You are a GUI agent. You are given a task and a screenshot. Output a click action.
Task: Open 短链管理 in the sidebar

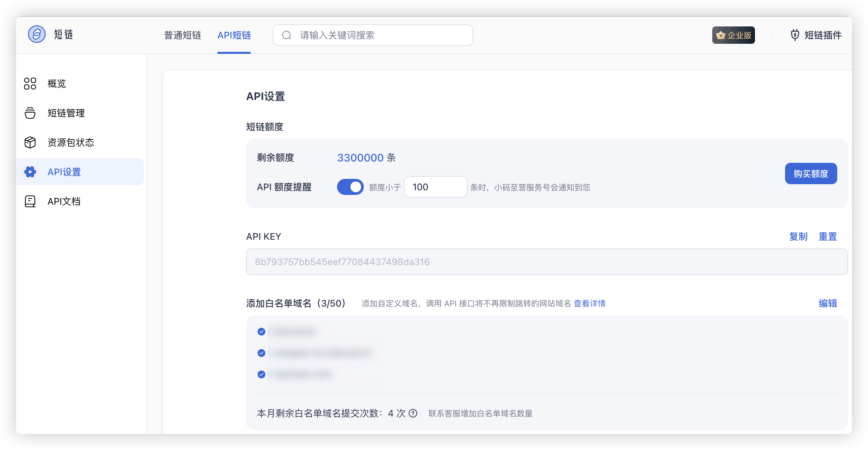(x=80, y=113)
